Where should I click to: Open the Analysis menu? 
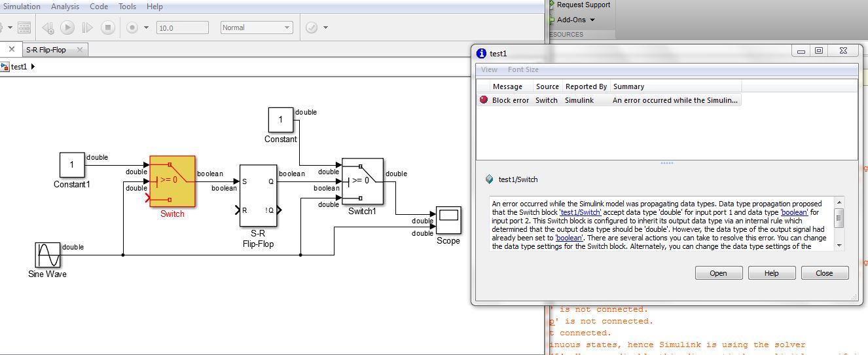click(65, 7)
